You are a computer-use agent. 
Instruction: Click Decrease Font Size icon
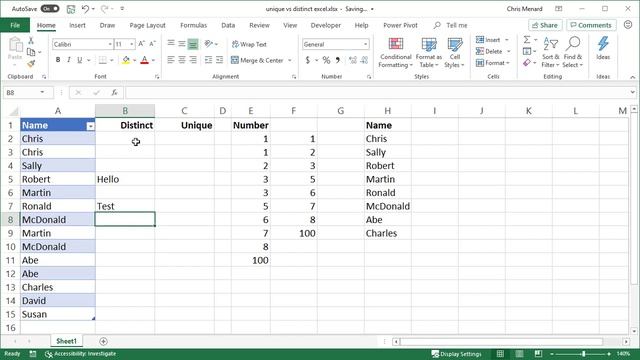(x=152, y=44)
